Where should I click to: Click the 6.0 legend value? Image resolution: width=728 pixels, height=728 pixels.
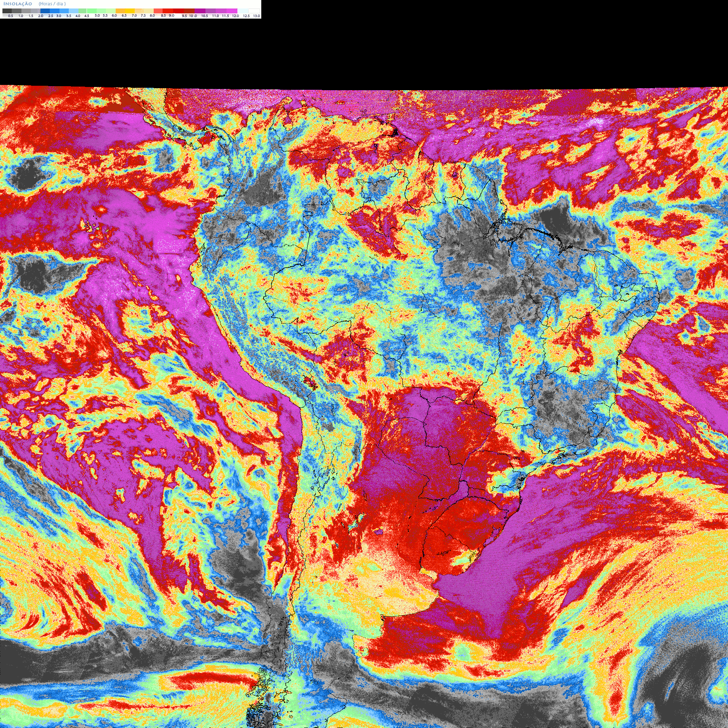pyautogui.click(x=114, y=15)
